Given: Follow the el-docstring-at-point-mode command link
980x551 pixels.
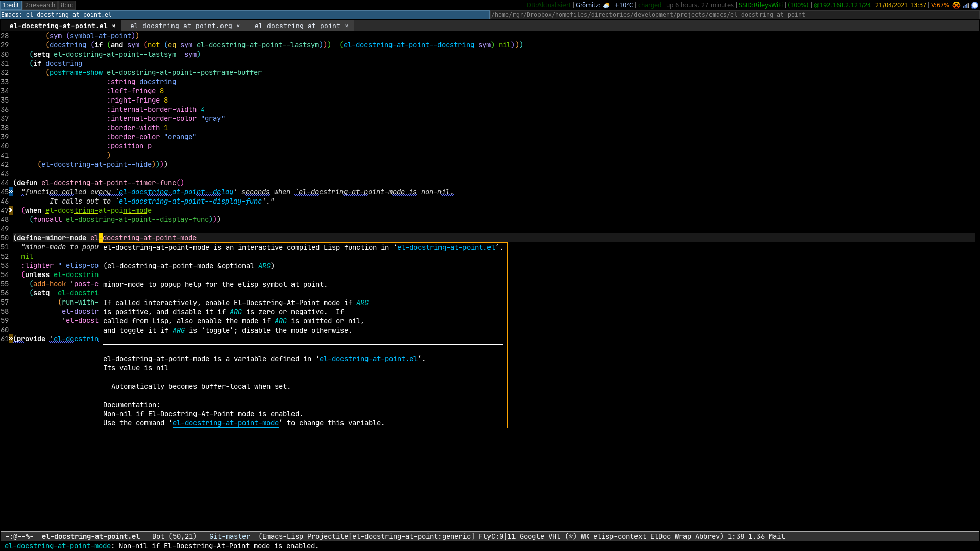Looking at the screenshot, I should (x=225, y=423).
